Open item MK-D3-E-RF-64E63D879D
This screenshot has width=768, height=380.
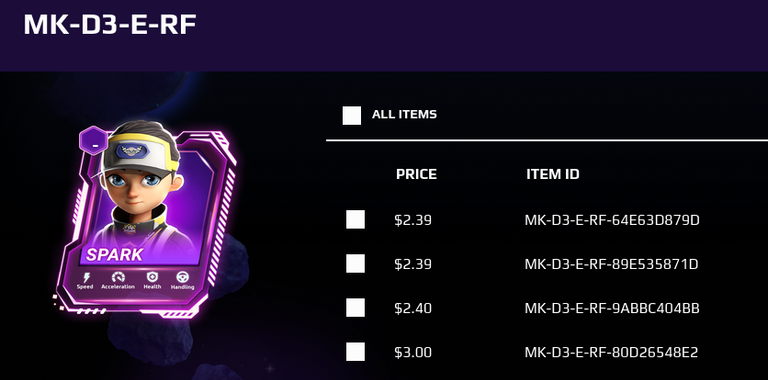point(612,220)
